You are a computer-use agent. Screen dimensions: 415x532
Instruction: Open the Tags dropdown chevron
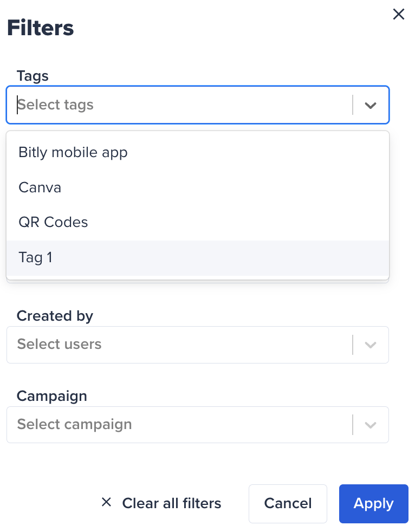tap(371, 105)
